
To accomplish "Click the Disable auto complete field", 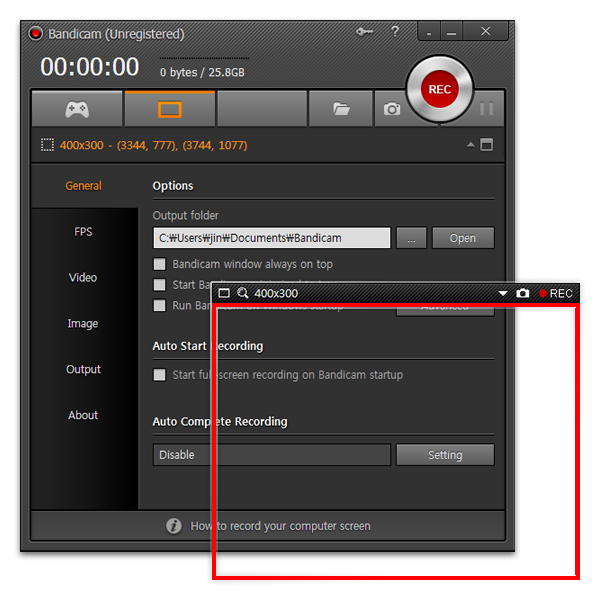I will (272, 455).
